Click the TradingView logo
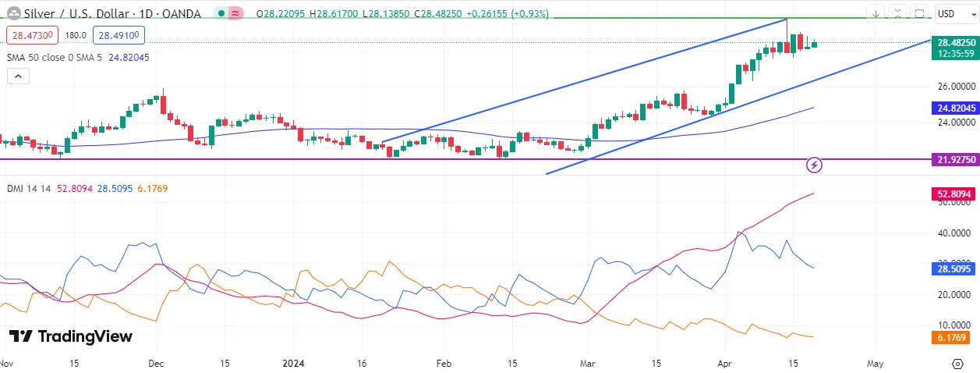 [x=71, y=336]
